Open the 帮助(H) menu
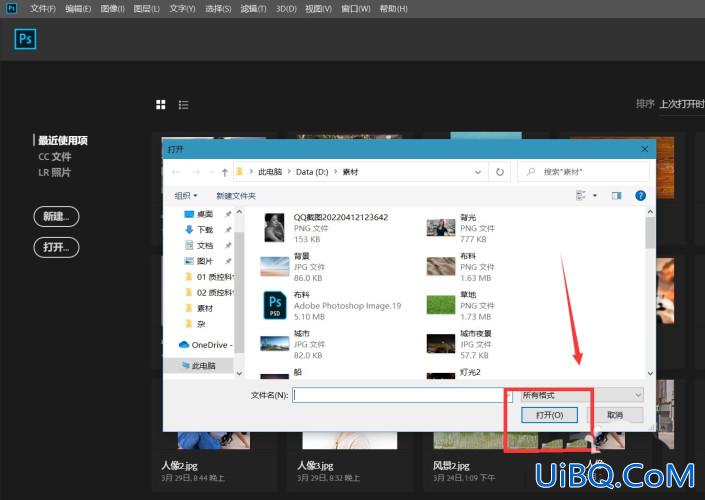705x500 pixels. (x=393, y=9)
